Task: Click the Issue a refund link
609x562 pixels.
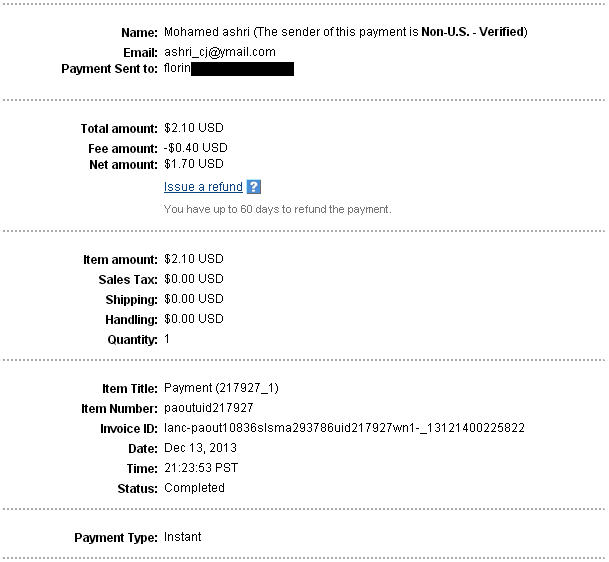Action: pyautogui.click(x=203, y=187)
